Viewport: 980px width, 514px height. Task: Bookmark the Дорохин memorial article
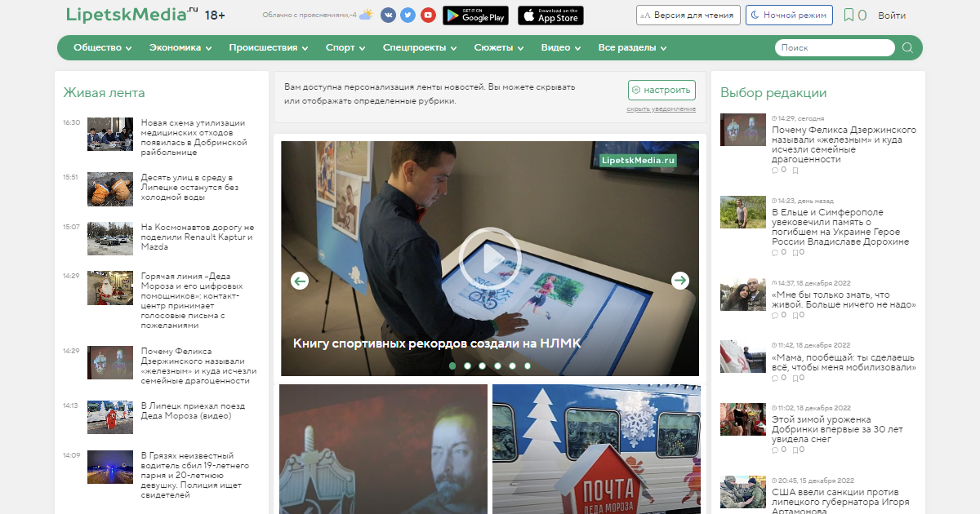[x=797, y=252]
